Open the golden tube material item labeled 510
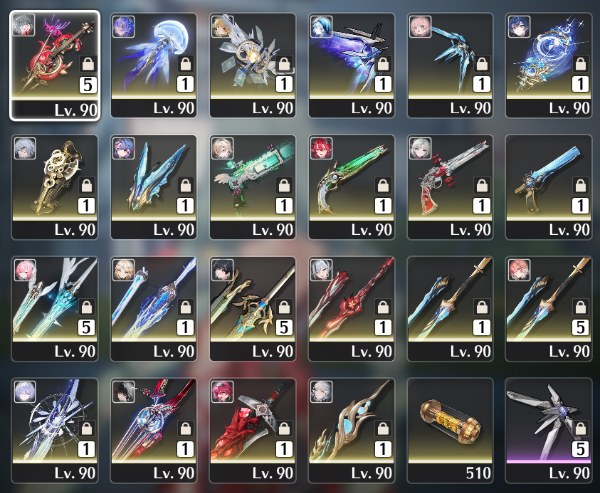Viewport: 600px width, 493px height. [450, 431]
